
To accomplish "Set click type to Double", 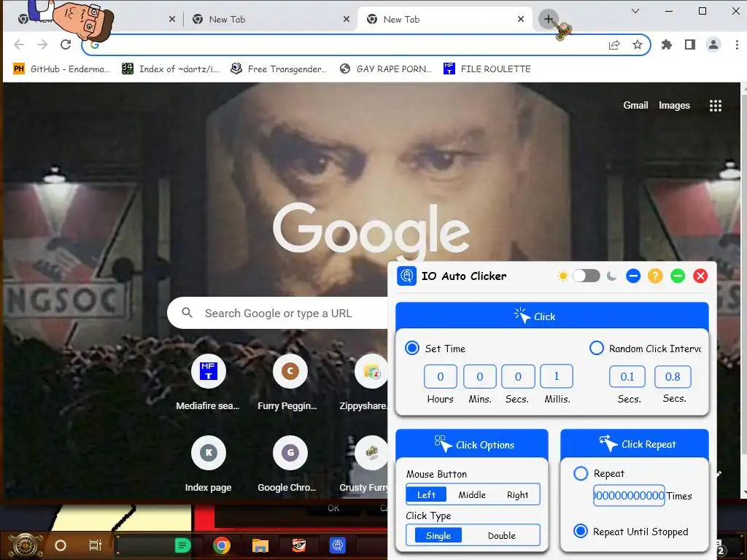I will (x=502, y=535).
